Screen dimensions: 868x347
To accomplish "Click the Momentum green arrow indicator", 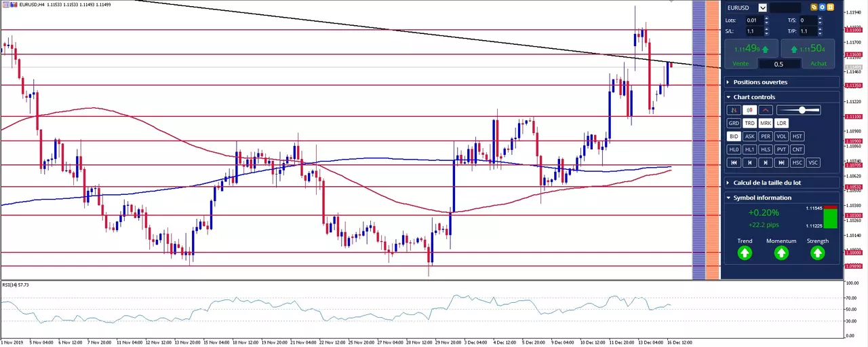I will 781,253.
